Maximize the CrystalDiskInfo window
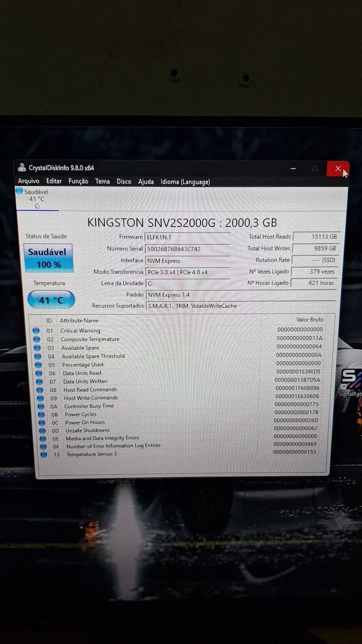 [315, 169]
